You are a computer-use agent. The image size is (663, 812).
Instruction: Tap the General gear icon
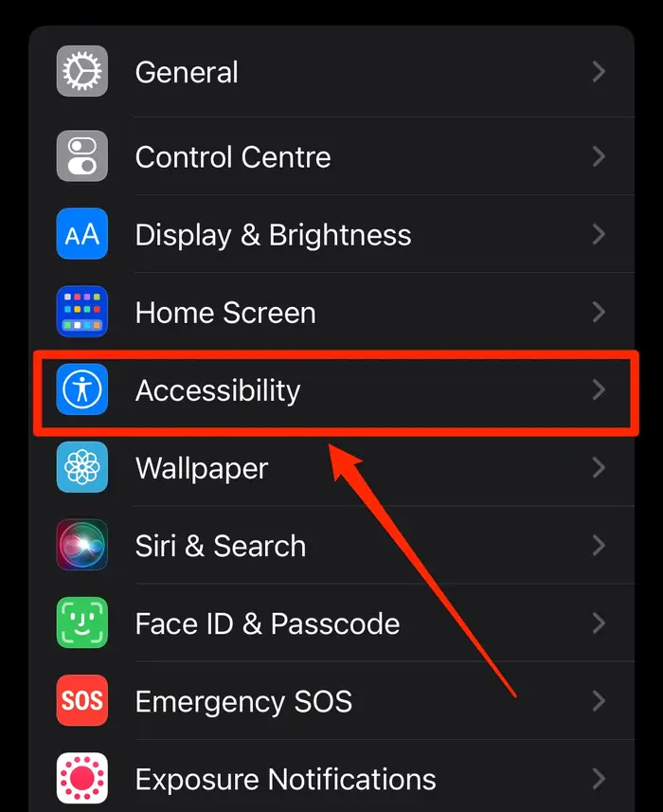pyautogui.click(x=82, y=71)
